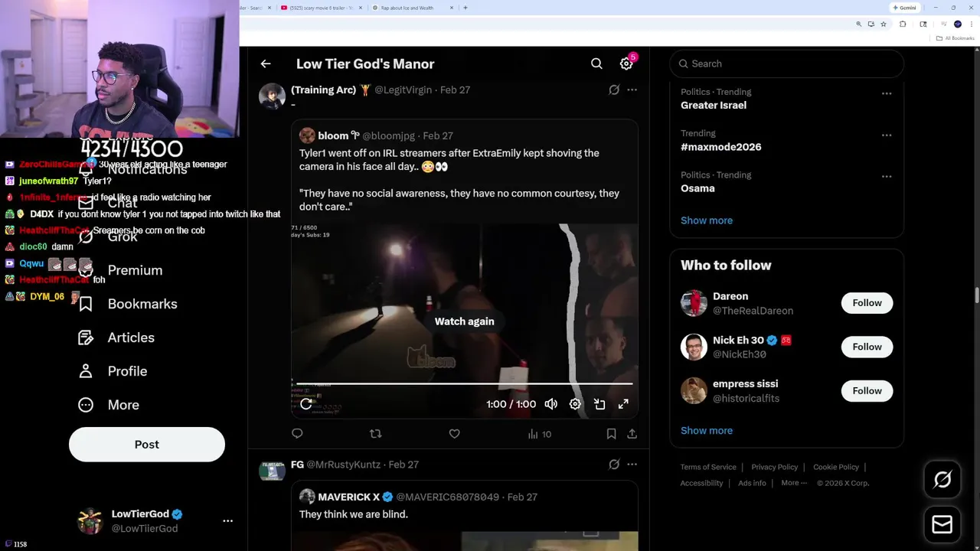This screenshot has width=980, height=551.
Task: Open Dareon's profile picture
Action: (x=694, y=303)
